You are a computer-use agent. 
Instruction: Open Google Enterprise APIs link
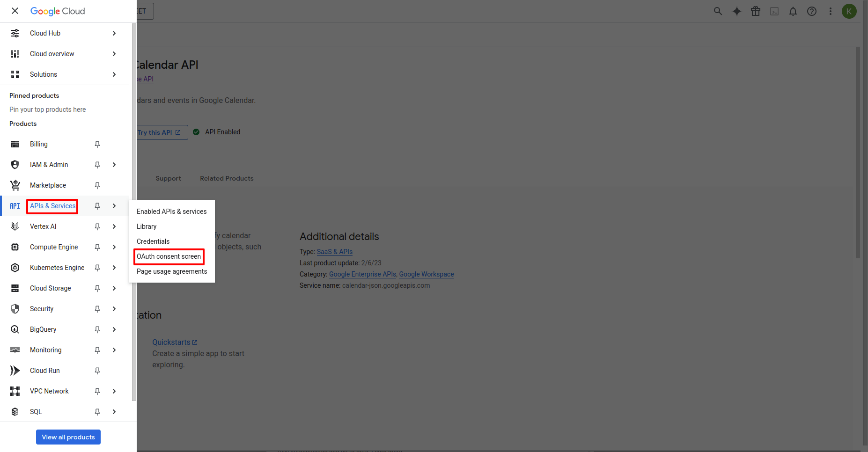point(363,274)
